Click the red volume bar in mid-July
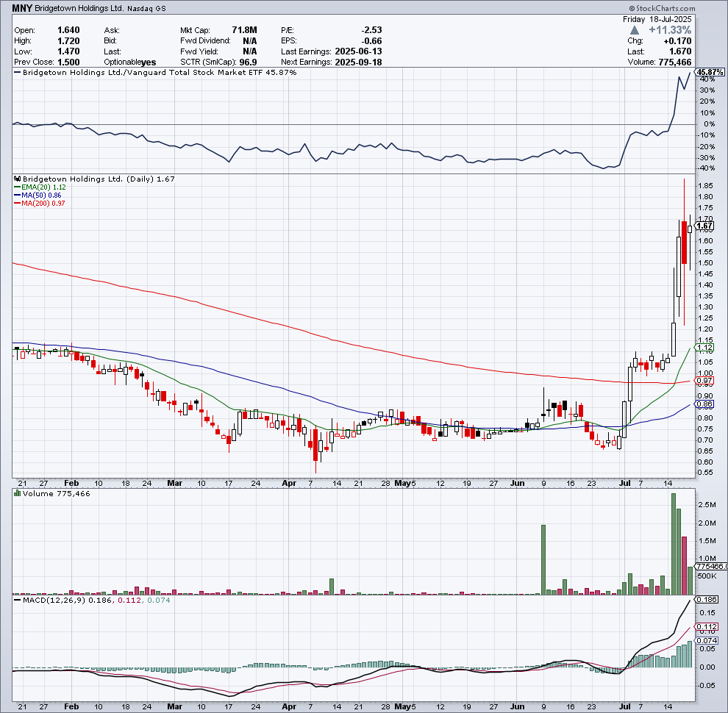The width and height of the screenshot is (728, 713). 684,566
